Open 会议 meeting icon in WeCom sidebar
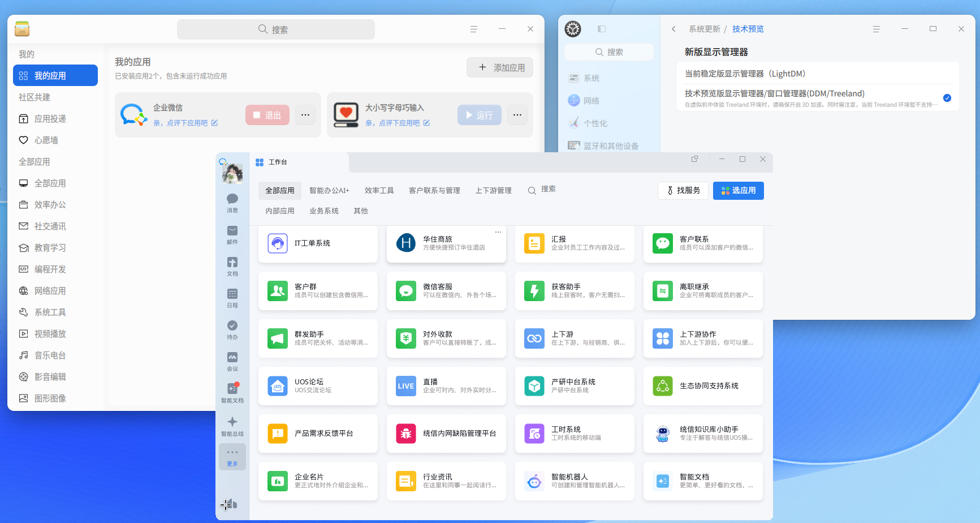 point(232,361)
